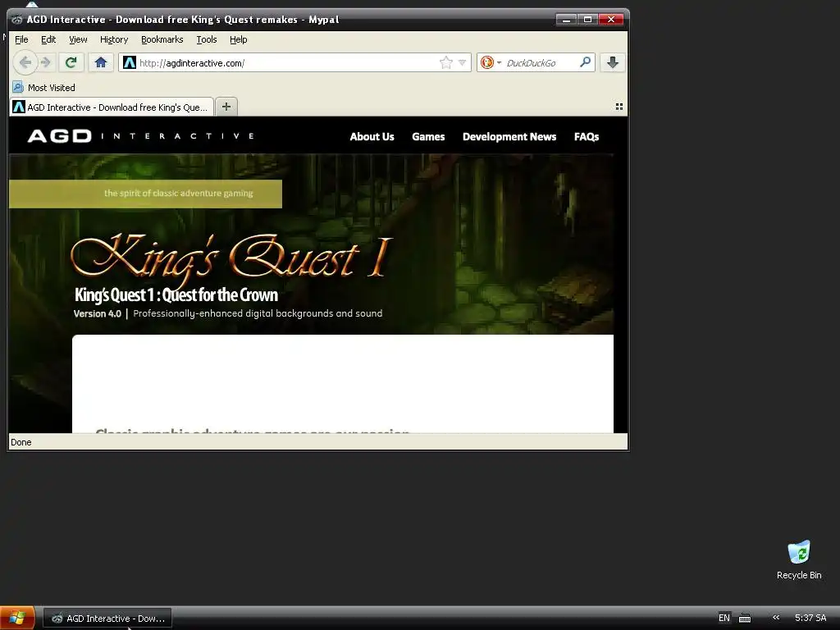Viewport: 840px width, 630px height.
Task: Open the Downloads arrow button
Action: pos(612,62)
